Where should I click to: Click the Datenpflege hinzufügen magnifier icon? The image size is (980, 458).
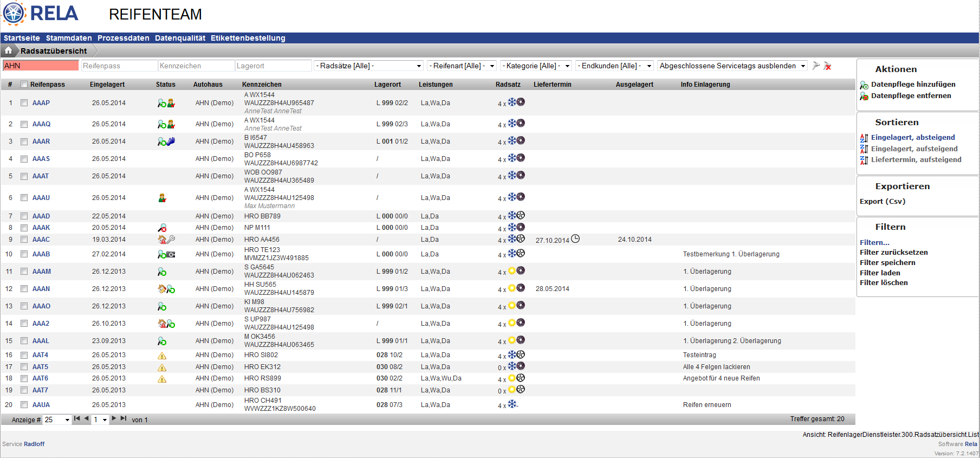pyautogui.click(x=864, y=85)
